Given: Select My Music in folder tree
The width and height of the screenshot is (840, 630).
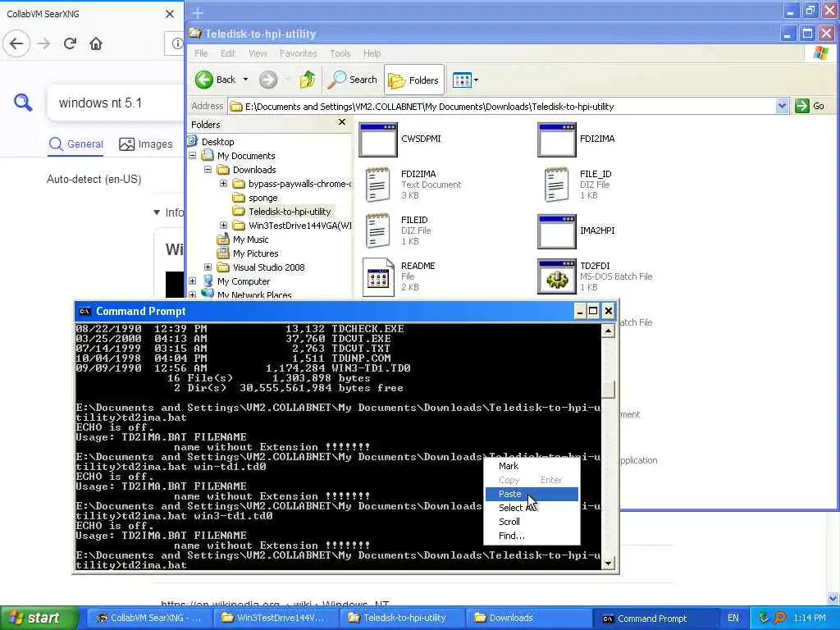Looking at the screenshot, I should click(251, 240).
